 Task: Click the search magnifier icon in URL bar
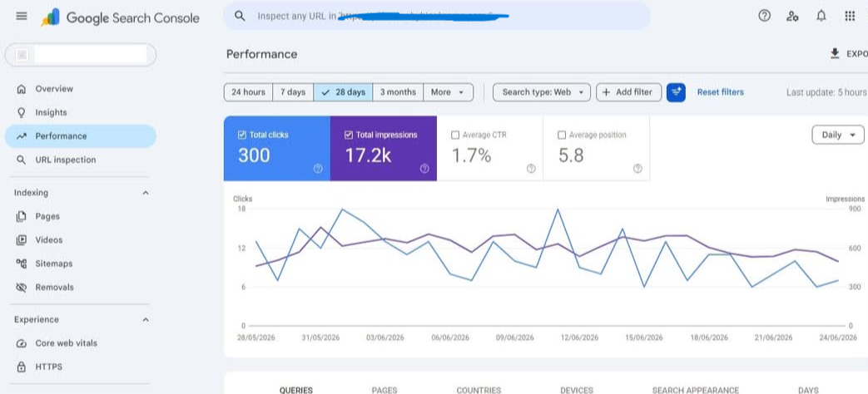coord(240,16)
